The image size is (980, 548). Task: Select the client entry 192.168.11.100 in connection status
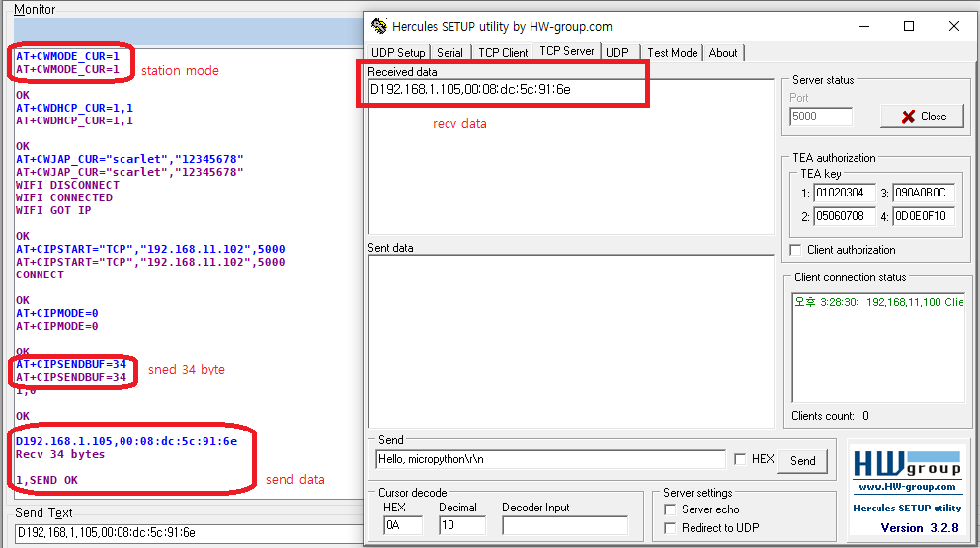pos(878,302)
